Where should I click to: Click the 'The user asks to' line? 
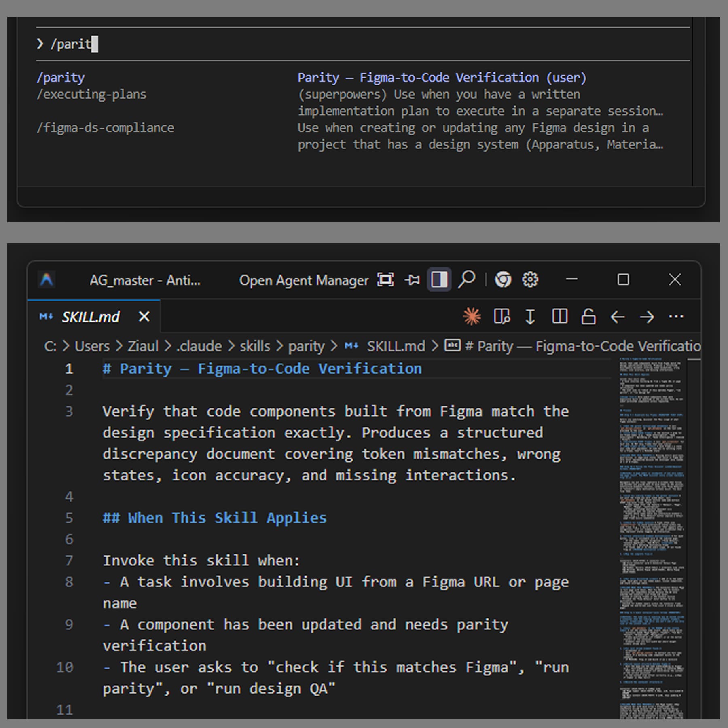point(336,678)
